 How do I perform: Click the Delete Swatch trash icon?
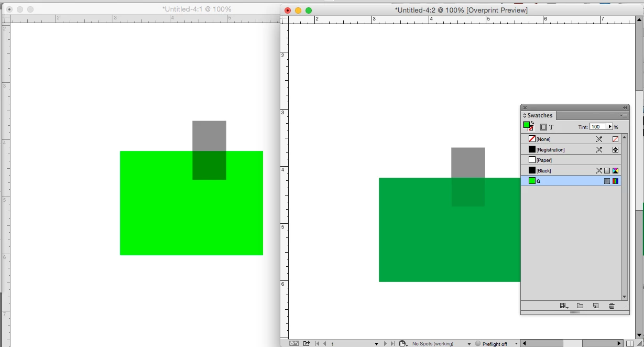[x=612, y=306]
